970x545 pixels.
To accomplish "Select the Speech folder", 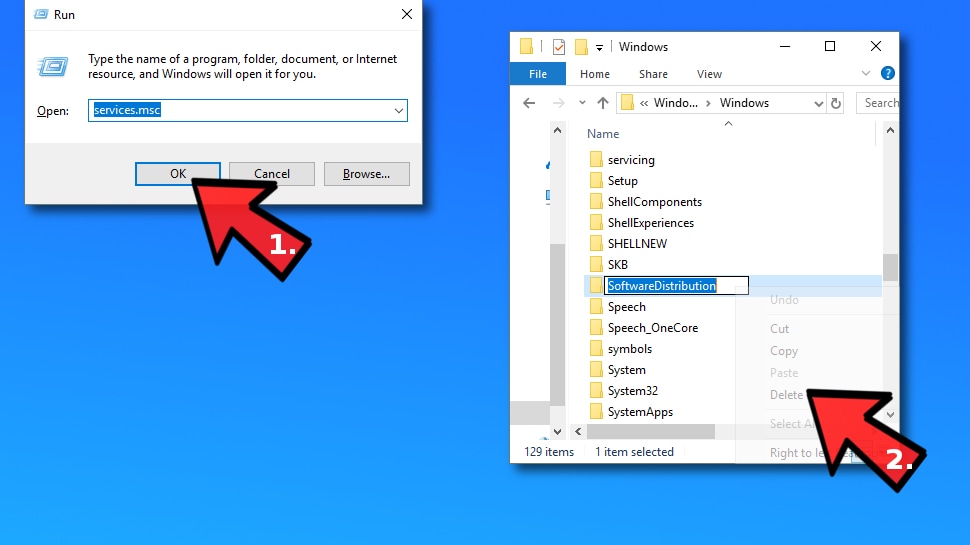I will tap(627, 307).
